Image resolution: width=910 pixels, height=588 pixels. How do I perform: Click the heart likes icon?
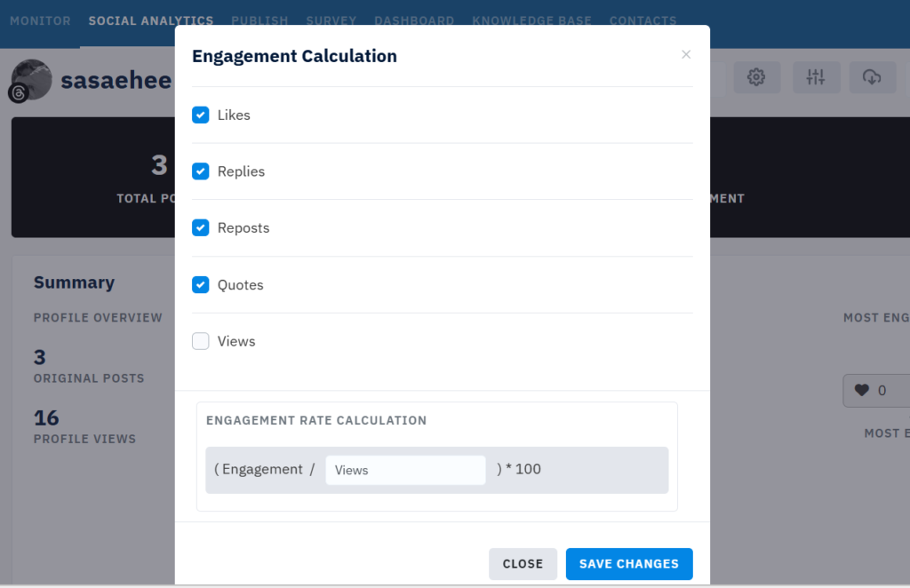tap(861, 390)
